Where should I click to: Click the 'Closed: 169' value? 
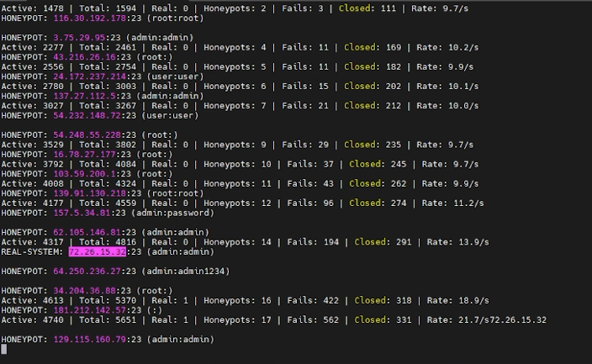pyautogui.click(x=373, y=48)
